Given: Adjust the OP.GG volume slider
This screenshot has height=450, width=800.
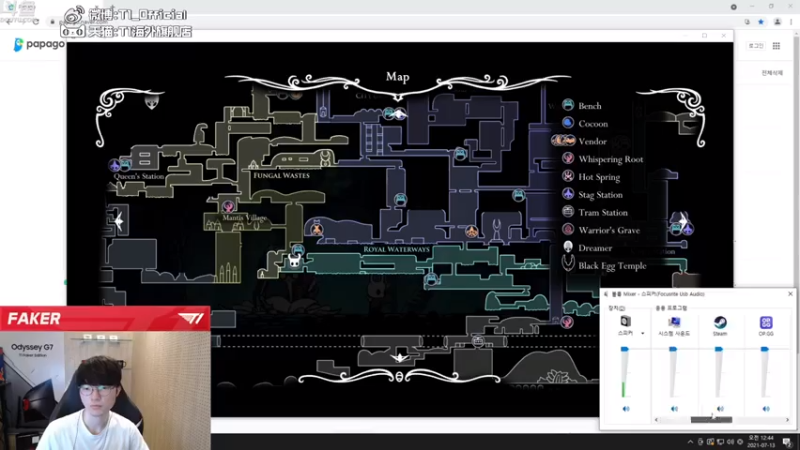Looking at the screenshot, I should [764, 372].
